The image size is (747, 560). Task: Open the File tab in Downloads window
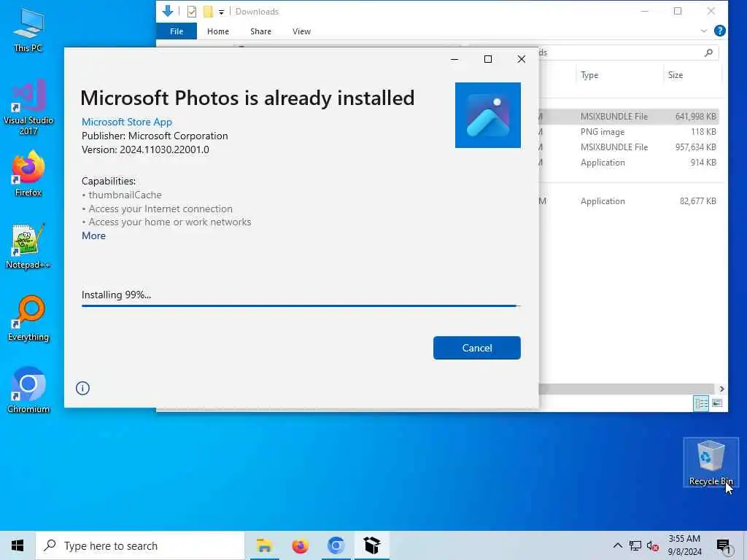pos(177,31)
